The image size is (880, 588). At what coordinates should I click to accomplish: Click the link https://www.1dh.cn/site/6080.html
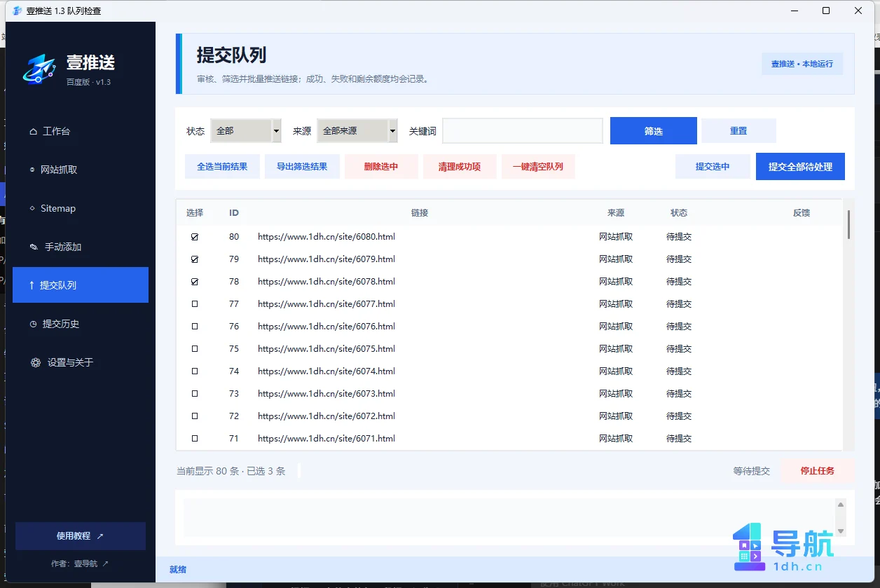[326, 237]
